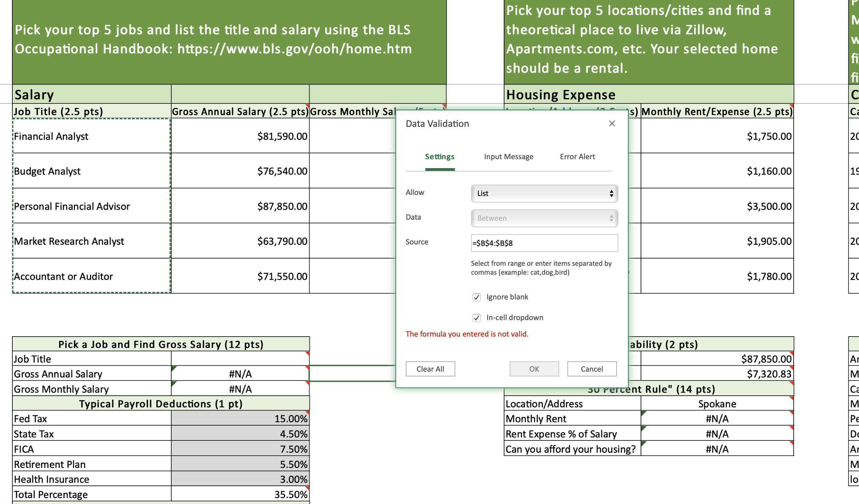Select the $87,850.00 affordability cell
Screen dimensions: 859x504
(x=717, y=359)
